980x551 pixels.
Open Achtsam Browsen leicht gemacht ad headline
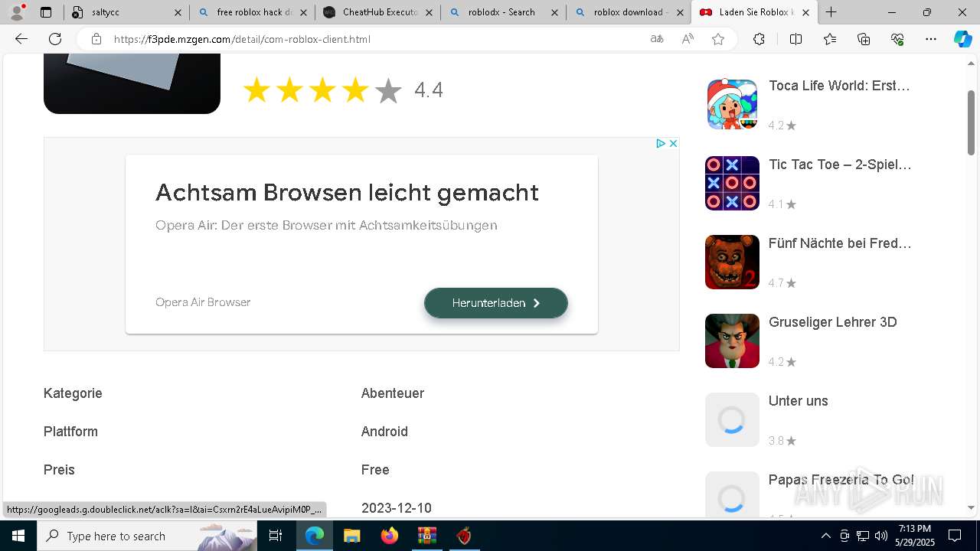(347, 192)
